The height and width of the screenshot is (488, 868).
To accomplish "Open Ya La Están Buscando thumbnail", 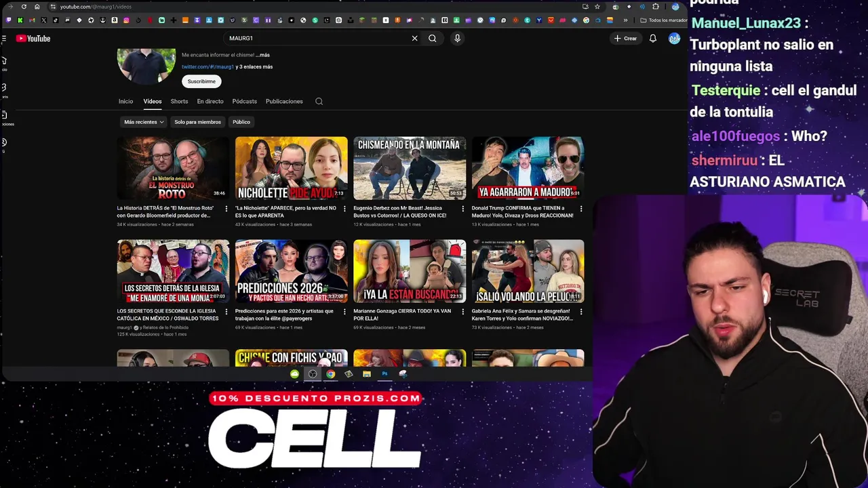I will tap(410, 271).
